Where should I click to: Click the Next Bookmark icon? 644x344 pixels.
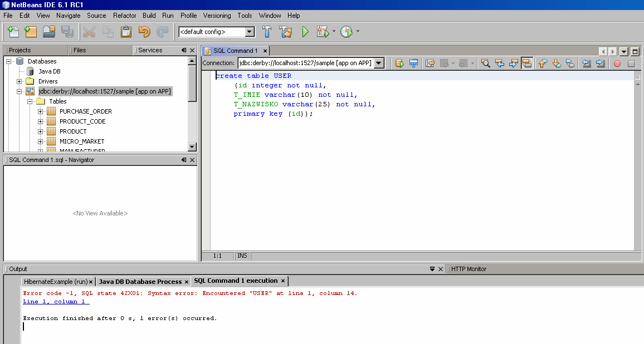(x=557, y=63)
